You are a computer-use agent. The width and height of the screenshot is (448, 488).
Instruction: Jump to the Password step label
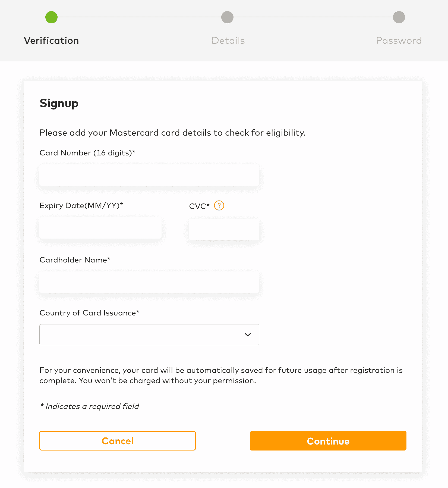tap(399, 41)
